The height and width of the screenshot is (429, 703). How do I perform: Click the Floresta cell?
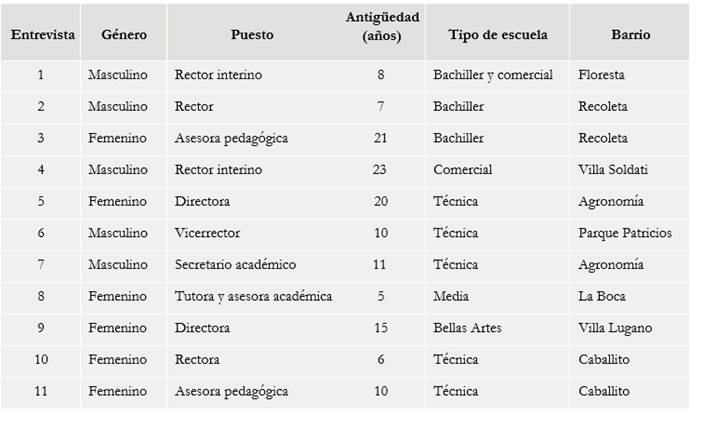click(x=602, y=75)
